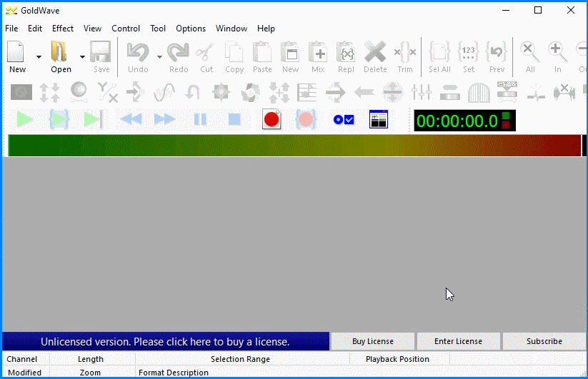The image size is (588, 379).
Task: Click the Trim icon
Action: (405, 52)
